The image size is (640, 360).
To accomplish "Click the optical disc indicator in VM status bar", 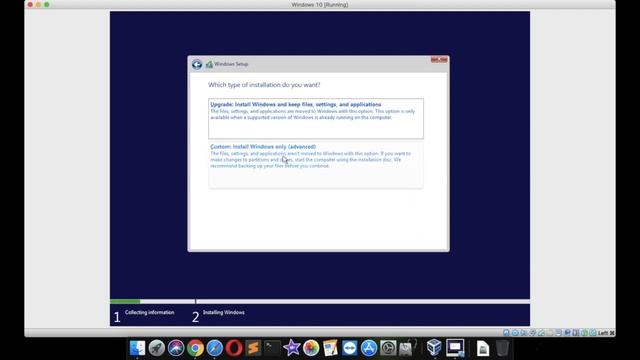I will pos(515,333).
